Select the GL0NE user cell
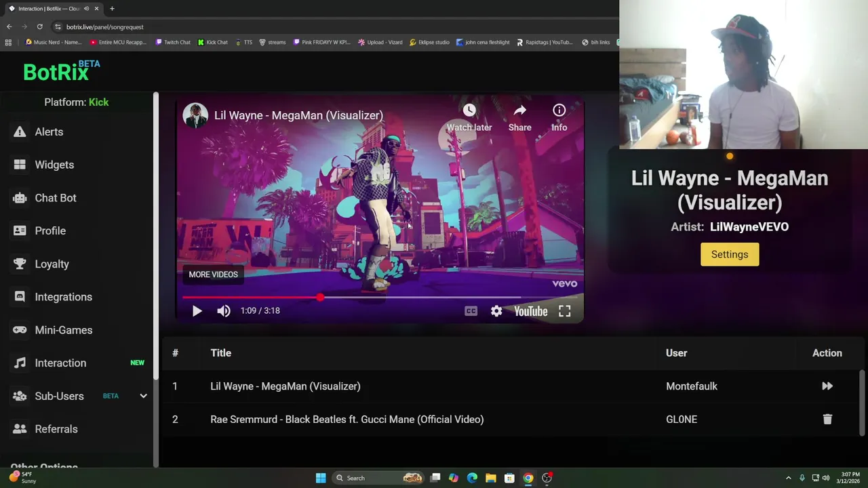 (682, 420)
